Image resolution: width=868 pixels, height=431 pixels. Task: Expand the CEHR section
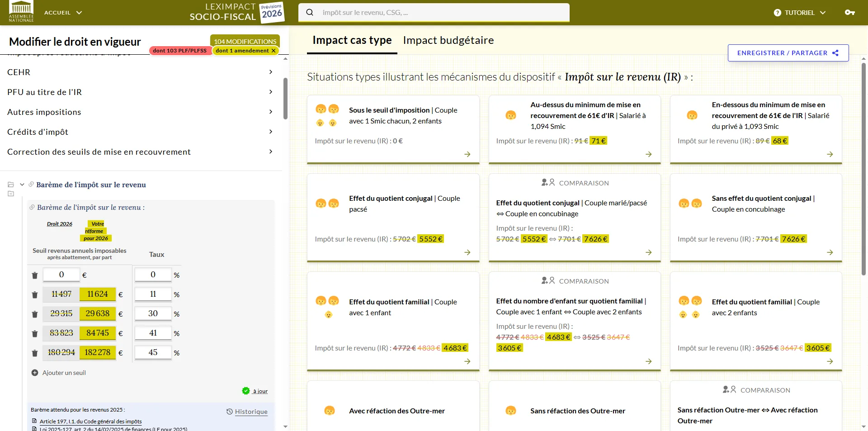pyautogui.click(x=270, y=72)
